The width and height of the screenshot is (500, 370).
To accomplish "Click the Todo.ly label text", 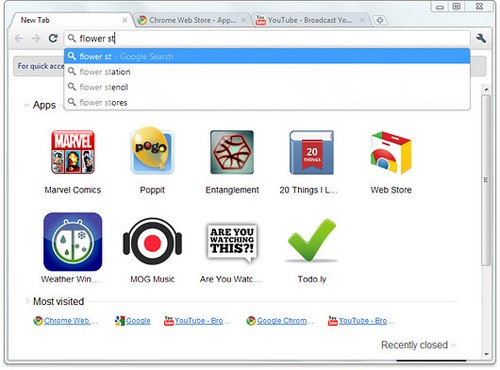I will point(312,279).
